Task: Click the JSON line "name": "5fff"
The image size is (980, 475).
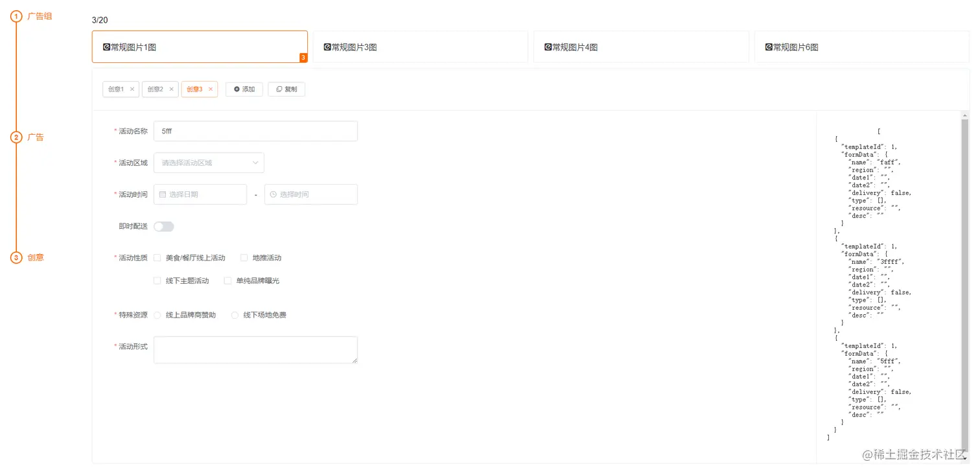Action: tap(874, 362)
